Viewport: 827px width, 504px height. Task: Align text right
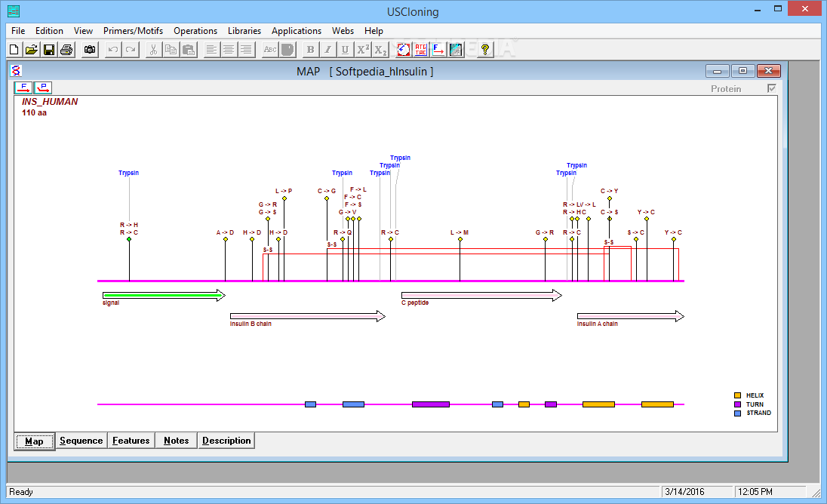[246, 50]
